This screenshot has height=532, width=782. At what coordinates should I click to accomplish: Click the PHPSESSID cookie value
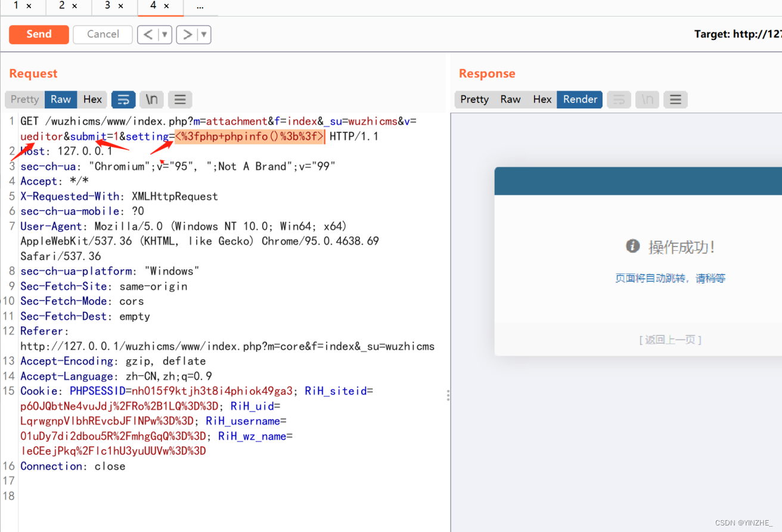[212, 391]
